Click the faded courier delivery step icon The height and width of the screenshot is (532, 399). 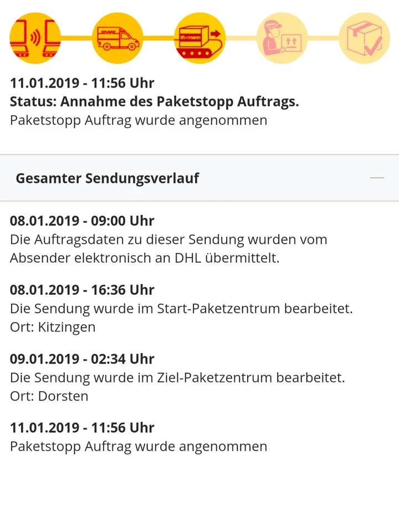pos(282,38)
